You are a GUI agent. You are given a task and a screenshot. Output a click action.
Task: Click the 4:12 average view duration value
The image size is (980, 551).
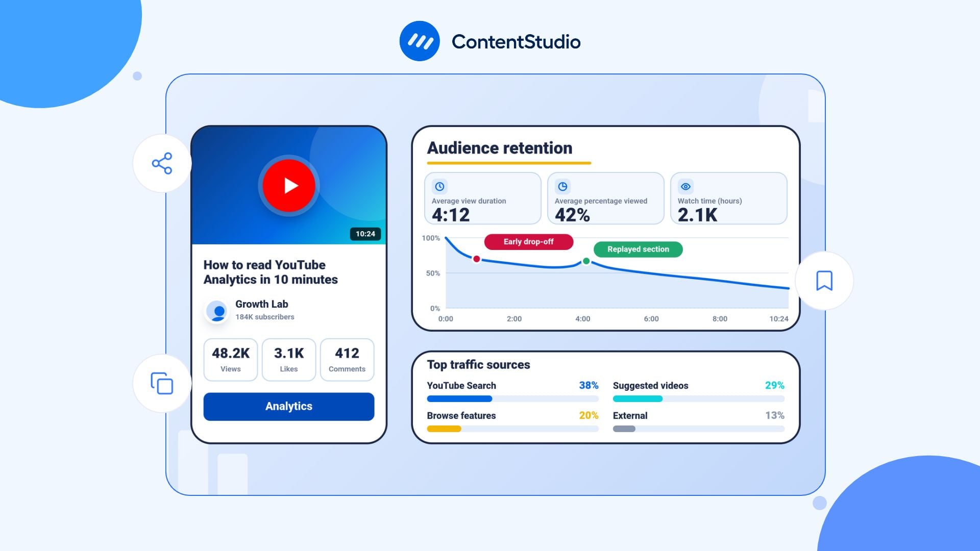pos(451,215)
